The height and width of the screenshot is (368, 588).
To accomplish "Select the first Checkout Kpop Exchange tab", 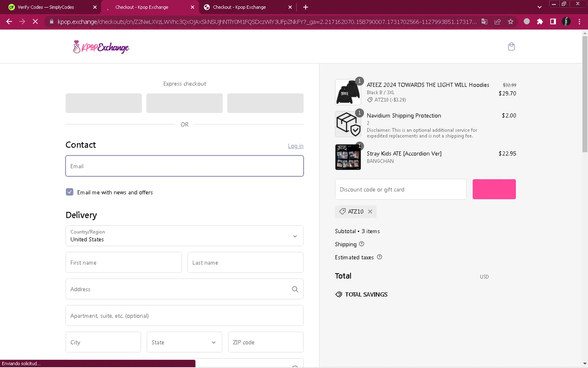I will coord(149,7).
